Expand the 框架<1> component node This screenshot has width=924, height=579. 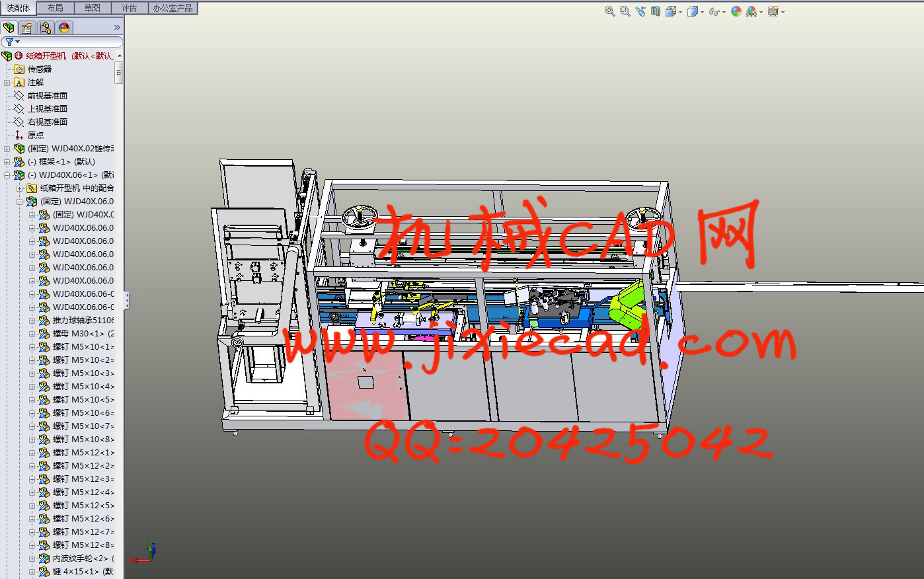tap(7, 162)
